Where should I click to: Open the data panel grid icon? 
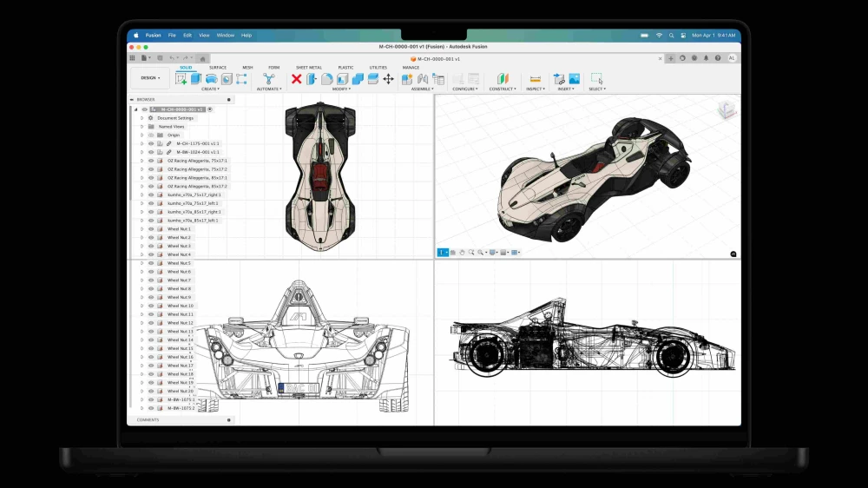tap(132, 57)
